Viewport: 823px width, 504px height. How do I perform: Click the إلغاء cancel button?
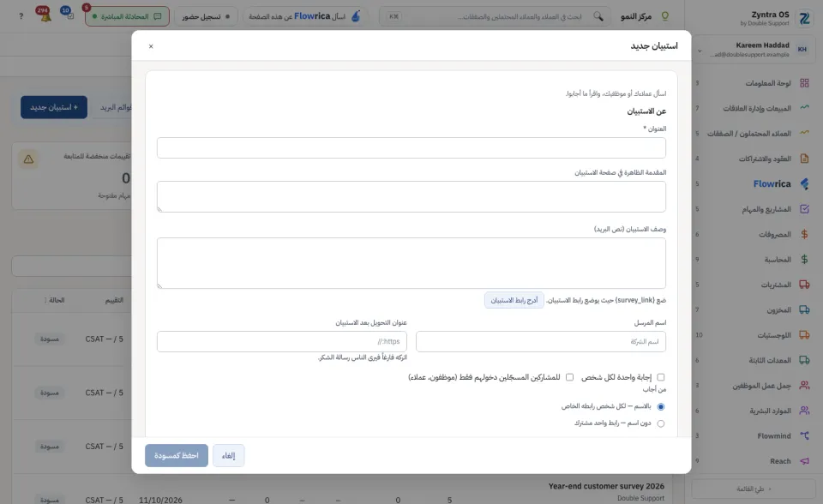pos(228,455)
